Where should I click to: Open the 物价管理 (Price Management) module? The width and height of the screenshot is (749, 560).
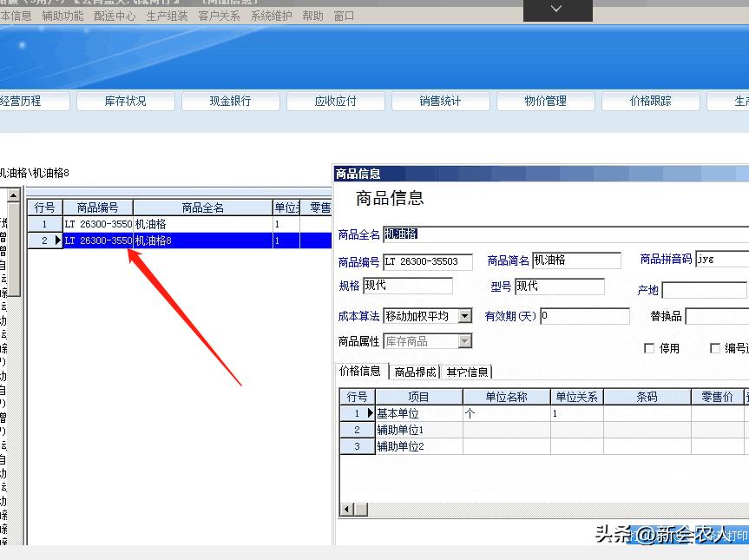point(545,100)
